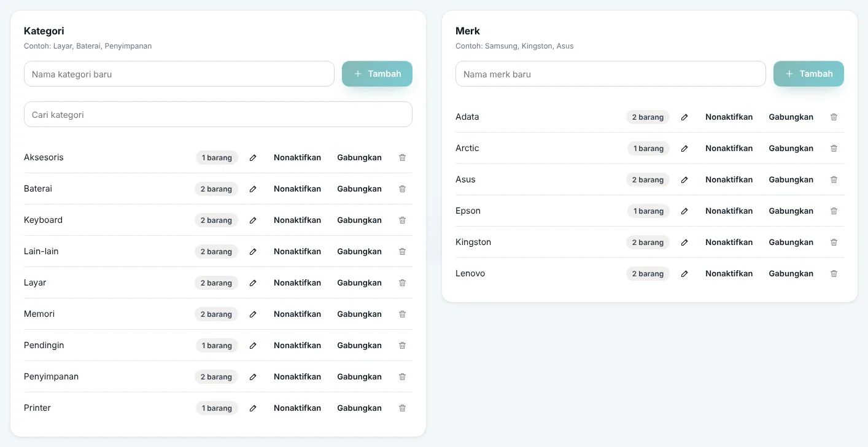This screenshot has width=868, height=447.
Task: Delete the Layar category
Action: (x=403, y=283)
